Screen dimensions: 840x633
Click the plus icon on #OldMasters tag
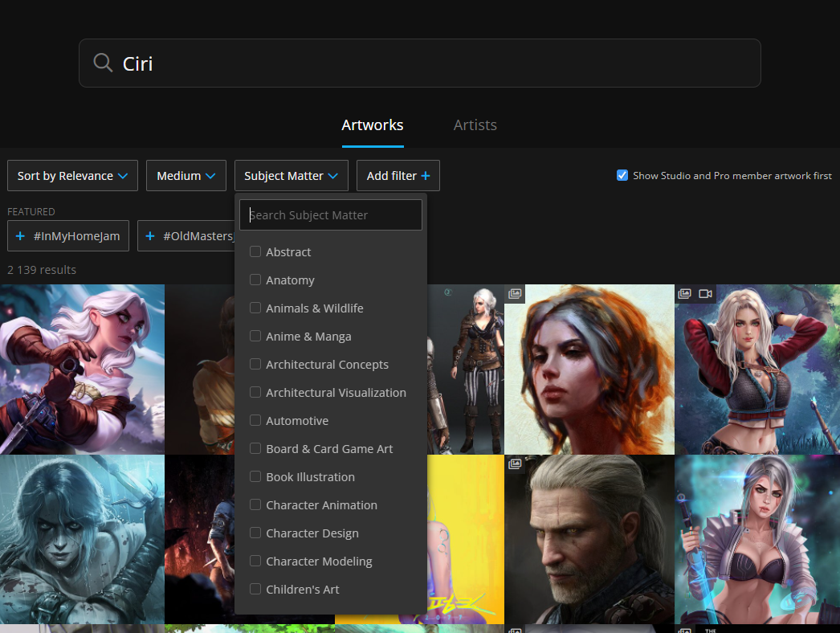tap(150, 236)
